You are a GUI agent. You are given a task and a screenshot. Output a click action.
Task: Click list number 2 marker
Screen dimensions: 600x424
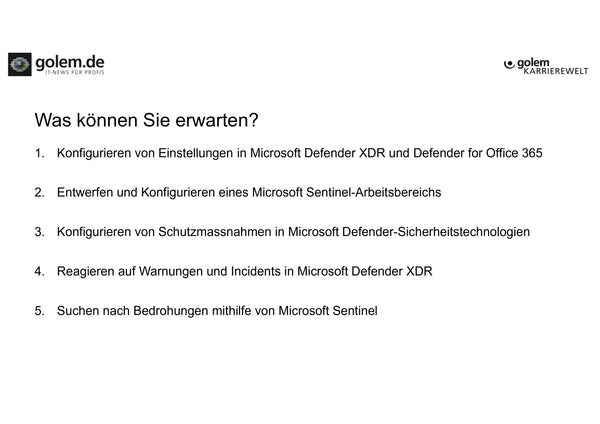tap(39, 193)
